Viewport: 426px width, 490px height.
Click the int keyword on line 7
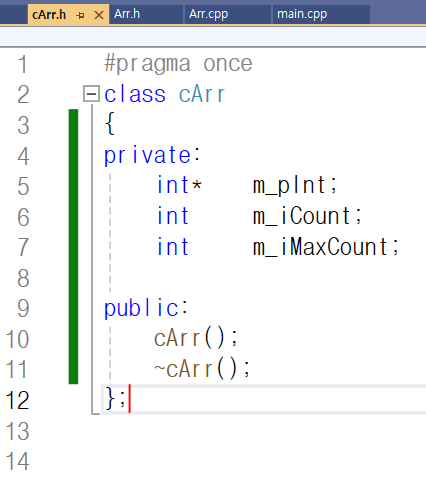coord(173,247)
